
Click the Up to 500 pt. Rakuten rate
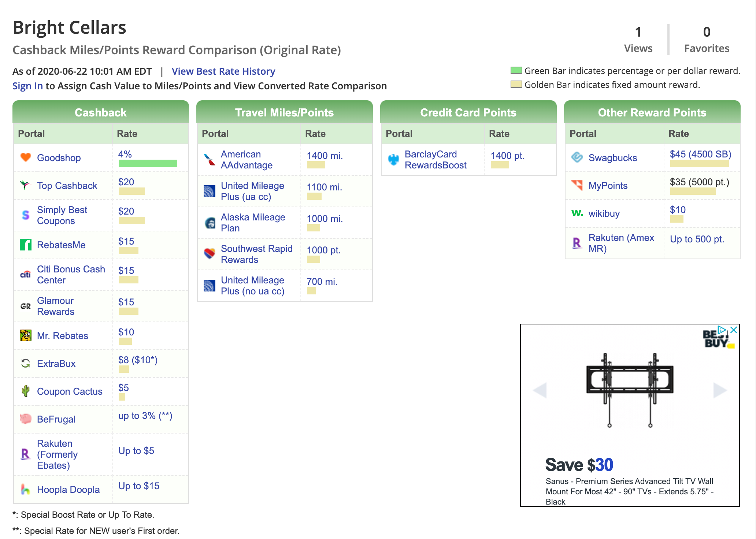point(697,239)
